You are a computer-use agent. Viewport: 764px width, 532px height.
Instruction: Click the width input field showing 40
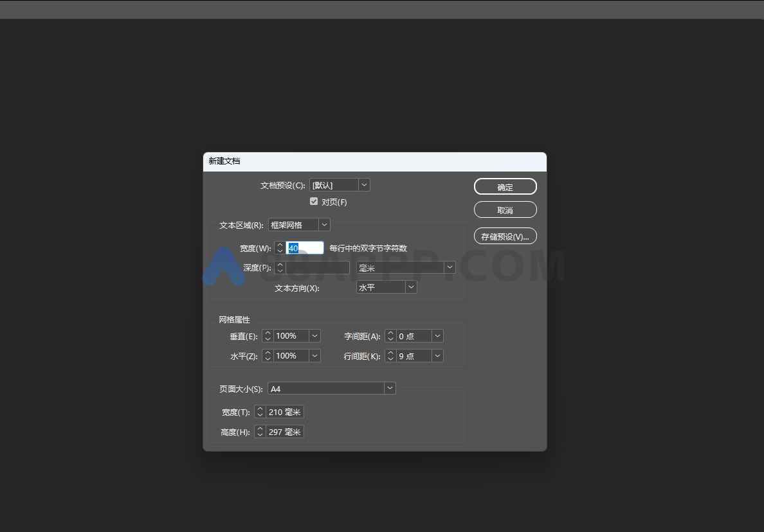point(304,247)
